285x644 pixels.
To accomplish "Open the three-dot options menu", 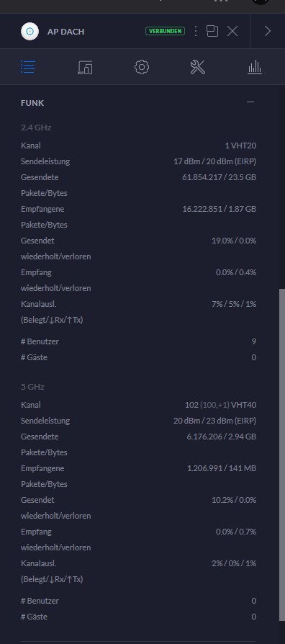I will pos(196,31).
